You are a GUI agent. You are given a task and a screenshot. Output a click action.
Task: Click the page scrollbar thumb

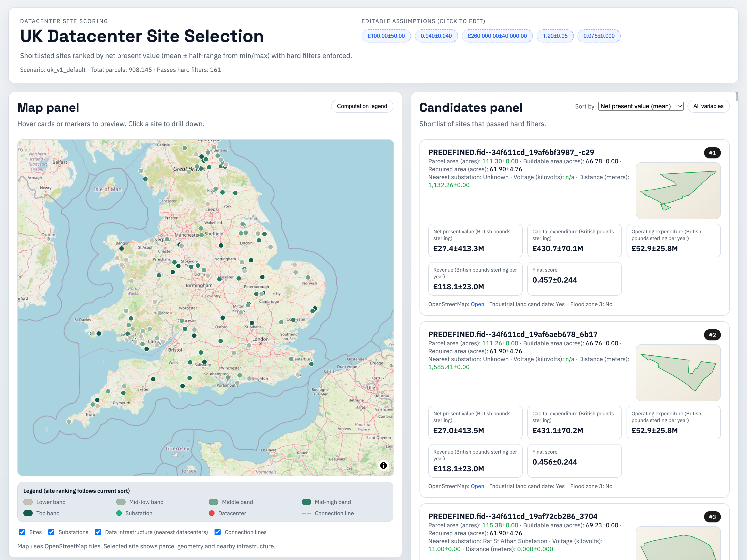click(x=737, y=96)
